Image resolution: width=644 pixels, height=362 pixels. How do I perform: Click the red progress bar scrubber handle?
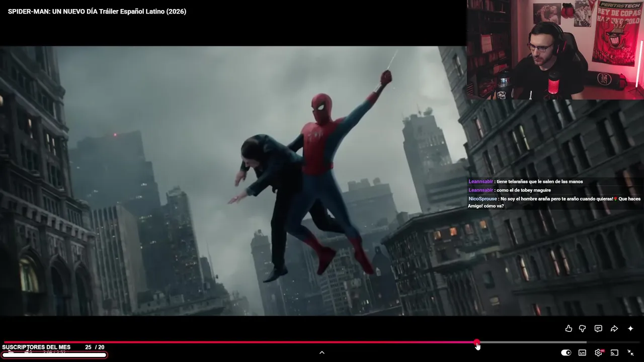[476, 342]
